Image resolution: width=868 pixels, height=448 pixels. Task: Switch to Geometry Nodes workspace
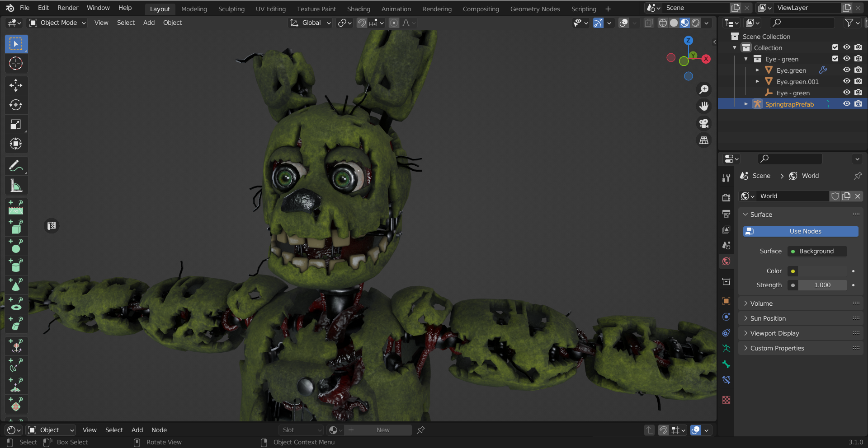point(535,9)
